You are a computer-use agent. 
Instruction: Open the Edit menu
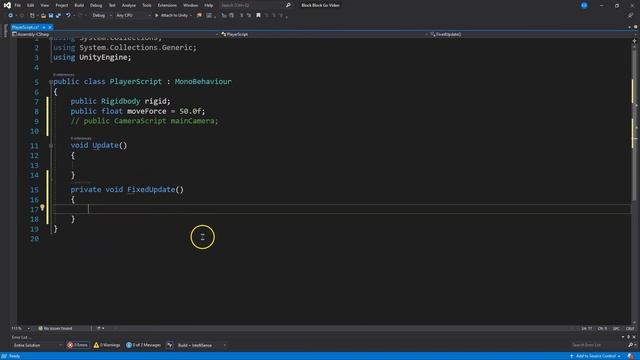(x=31, y=5)
